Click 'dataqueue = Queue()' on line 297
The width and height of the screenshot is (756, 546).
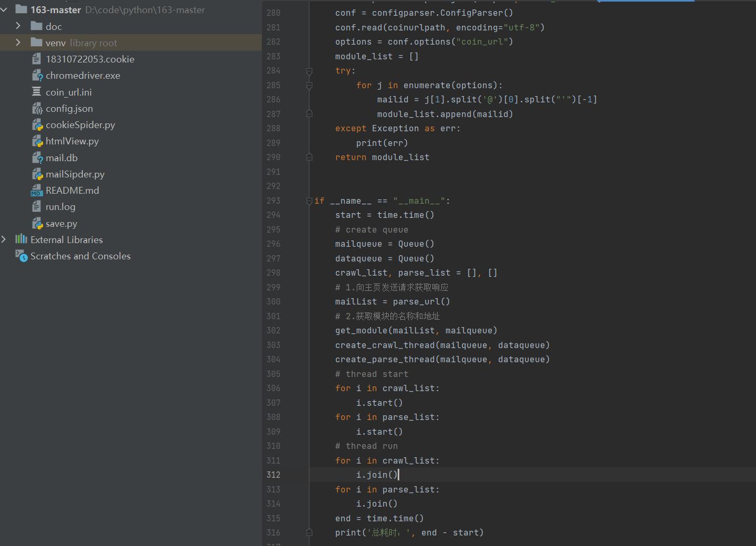pyautogui.click(x=385, y=259)
